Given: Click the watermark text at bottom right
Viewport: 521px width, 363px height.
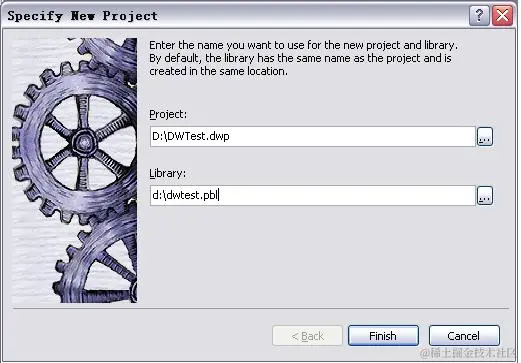Looking at the screenshot, I should (x=468, y=353).
